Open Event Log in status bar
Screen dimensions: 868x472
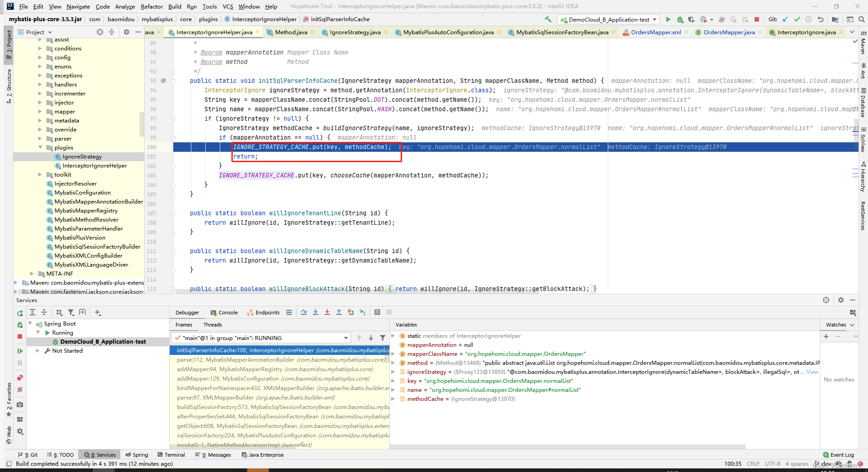[x=838, y=454]
